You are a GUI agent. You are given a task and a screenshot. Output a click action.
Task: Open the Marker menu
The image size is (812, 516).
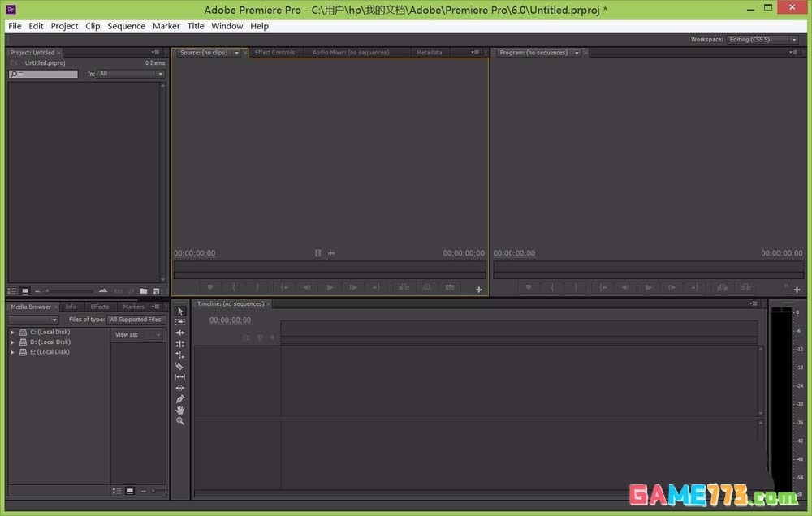coord(166,26)
